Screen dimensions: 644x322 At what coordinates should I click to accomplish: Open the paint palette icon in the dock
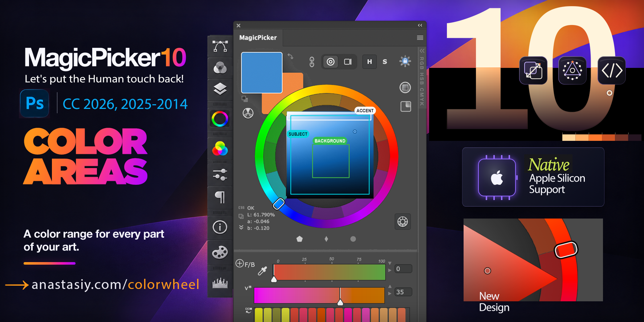point(220,252)
